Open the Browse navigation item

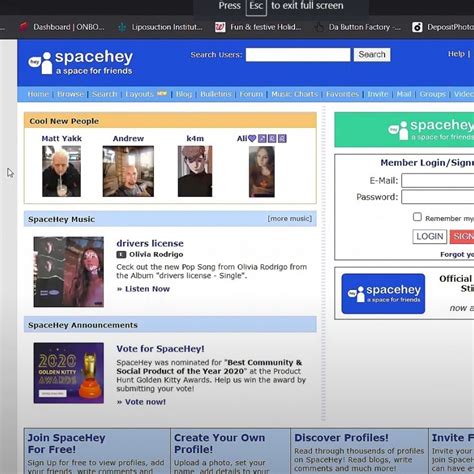click(x=70, y=94)
